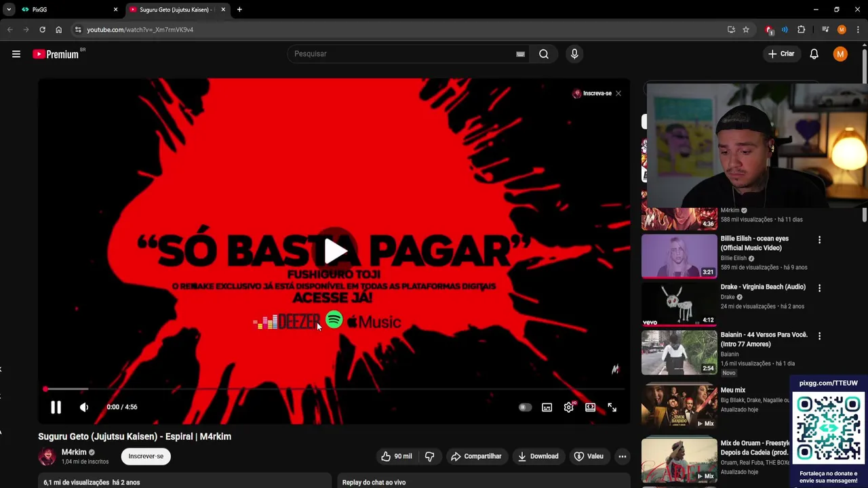Open the Extensions puzzle icon

click(802, 30)
